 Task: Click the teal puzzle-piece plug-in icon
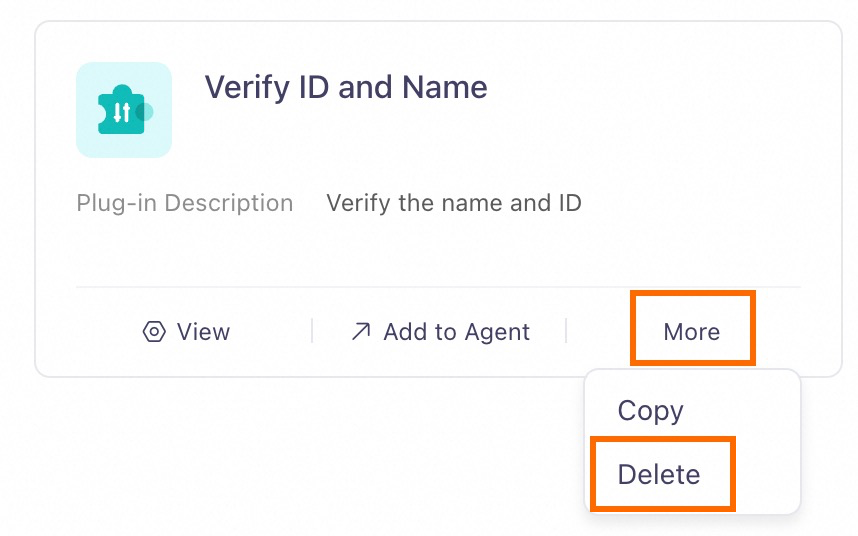pyautogui.click(x=122, y=110)
